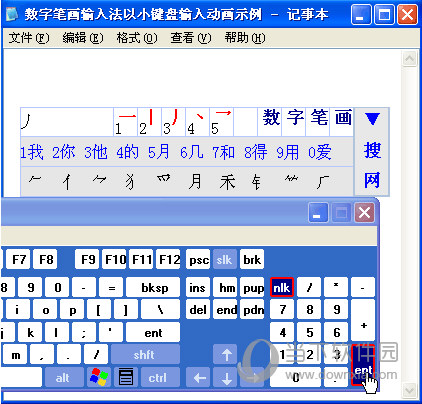Choose candidate 5月

(159, 152)
